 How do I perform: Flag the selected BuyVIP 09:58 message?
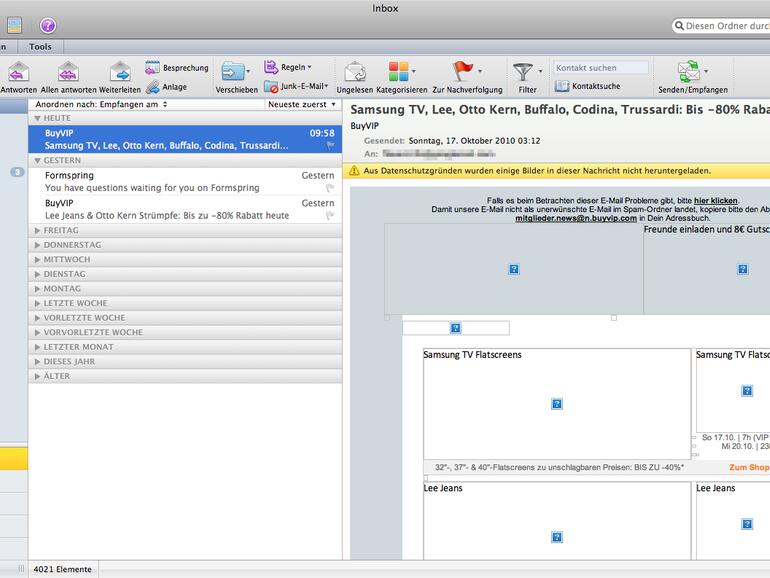(x=330, y=145)
